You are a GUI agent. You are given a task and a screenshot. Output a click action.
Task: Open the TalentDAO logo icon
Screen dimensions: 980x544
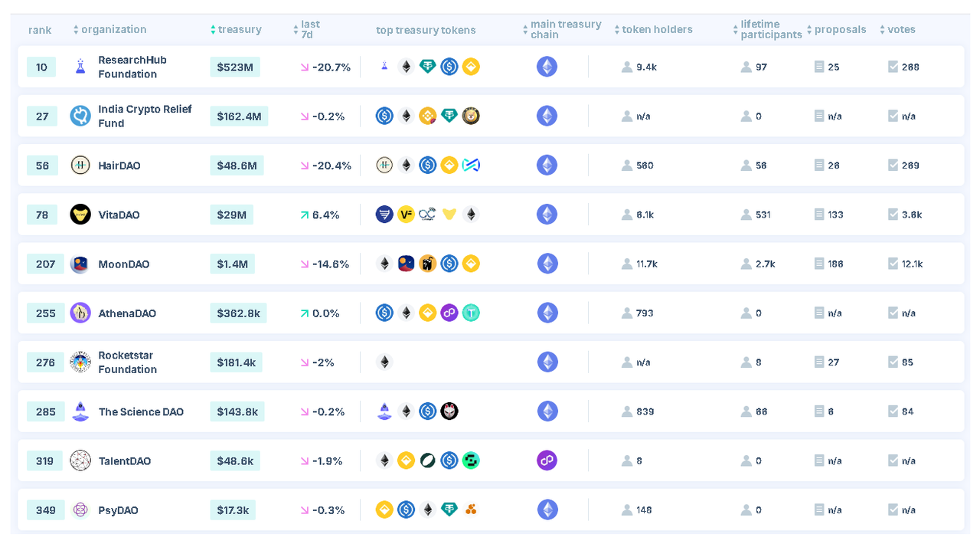pos(80,460)
